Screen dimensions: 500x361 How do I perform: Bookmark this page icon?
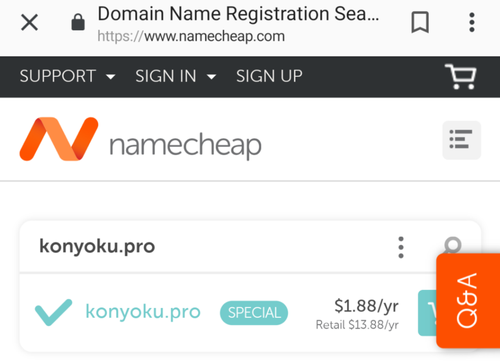tap(420, 22)
